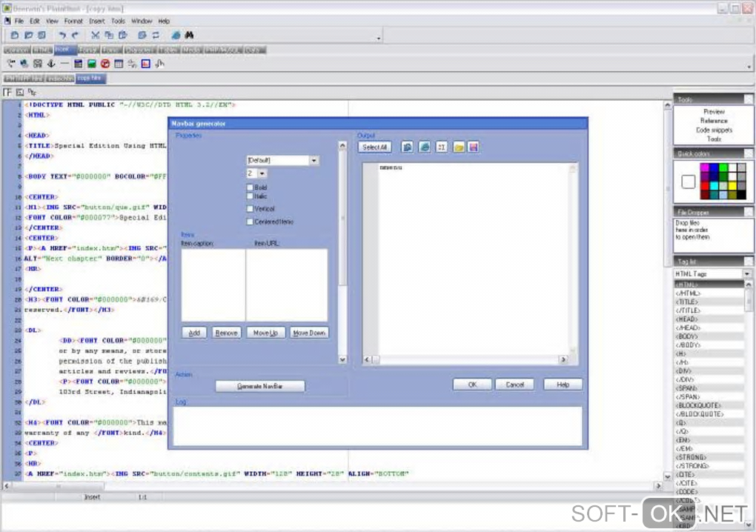
Task: Click the Replace arrows toolbar icon
Action: click(156, 35)
